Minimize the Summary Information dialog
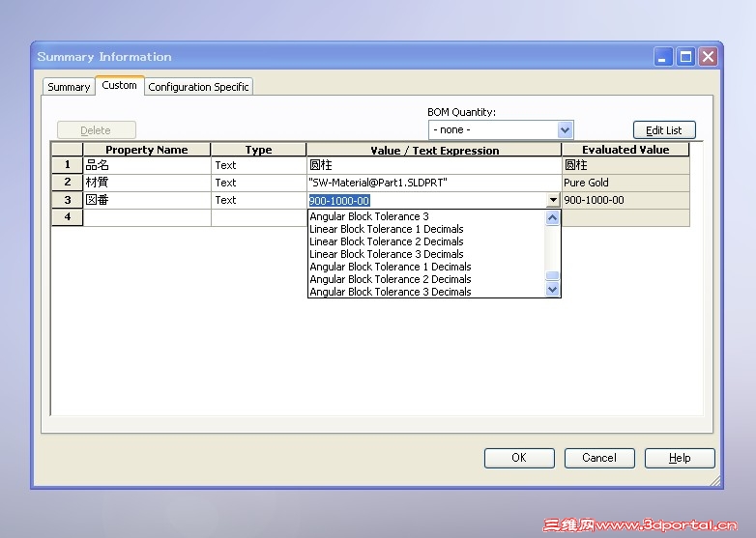 [663, 57]
